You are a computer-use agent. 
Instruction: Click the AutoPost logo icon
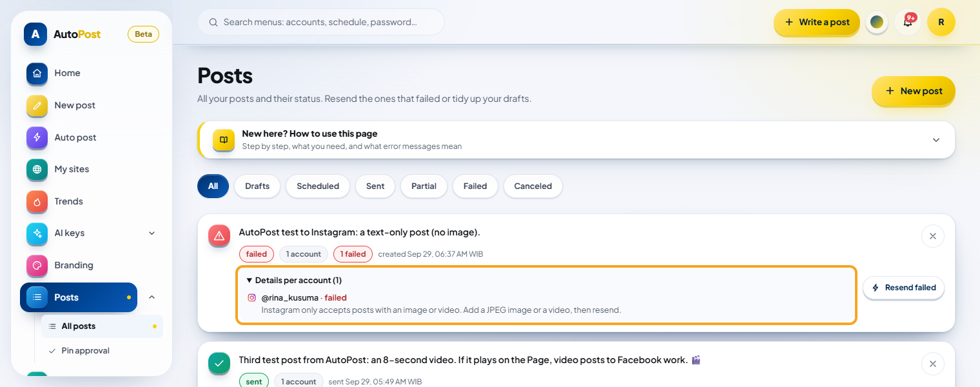point(35,34)
